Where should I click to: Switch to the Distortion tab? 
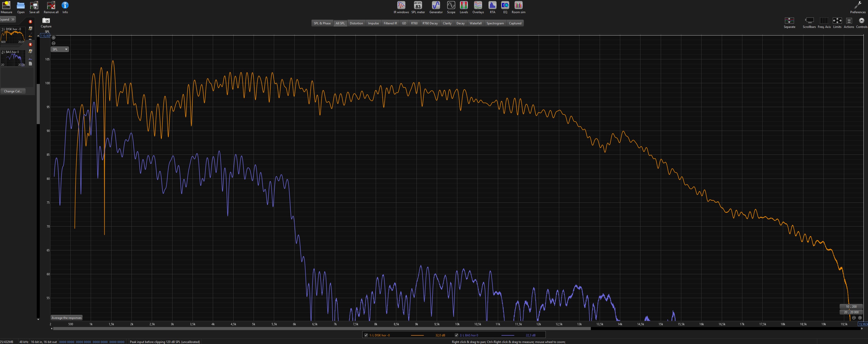point(356,23)
